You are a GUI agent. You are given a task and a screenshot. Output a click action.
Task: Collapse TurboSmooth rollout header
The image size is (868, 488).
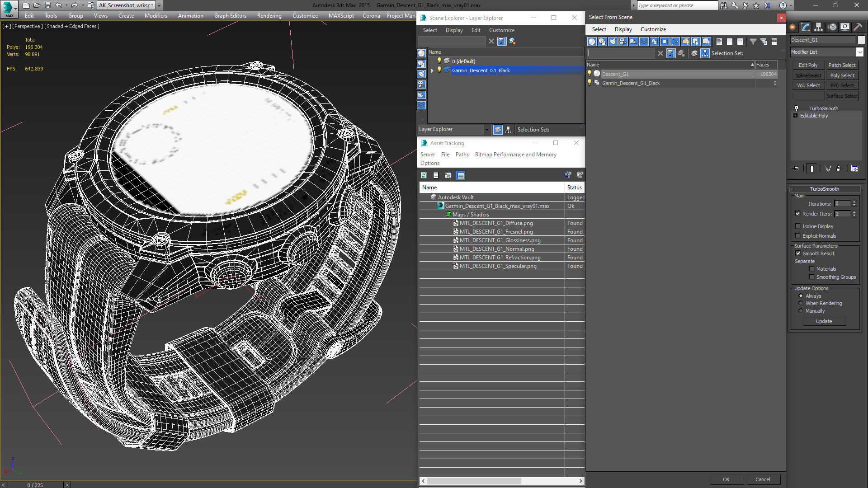click(x=825, y=189)
